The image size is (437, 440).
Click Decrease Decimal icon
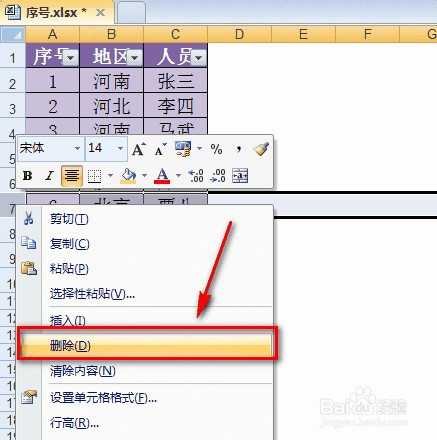(218, 176)
